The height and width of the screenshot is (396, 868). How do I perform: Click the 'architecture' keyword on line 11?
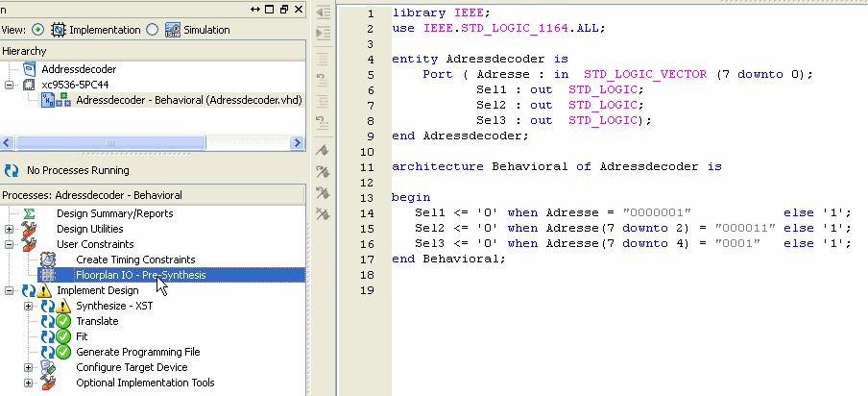437,166
